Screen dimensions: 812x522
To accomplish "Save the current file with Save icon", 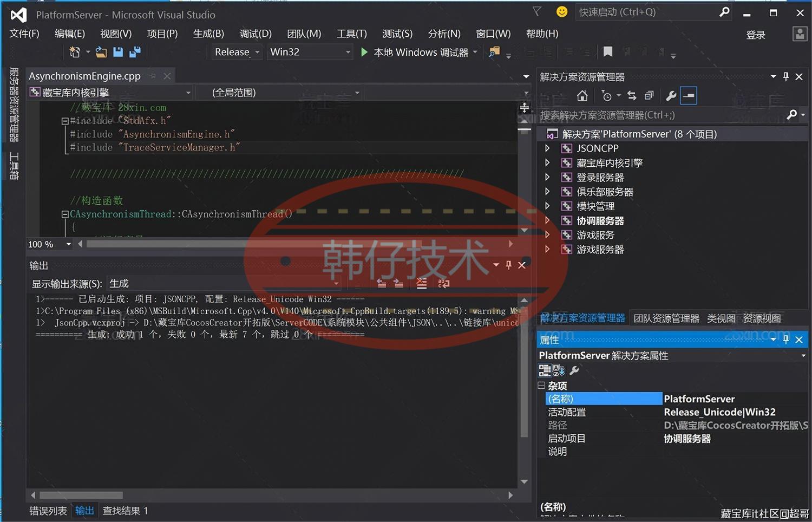I will (x=117, y=52).
